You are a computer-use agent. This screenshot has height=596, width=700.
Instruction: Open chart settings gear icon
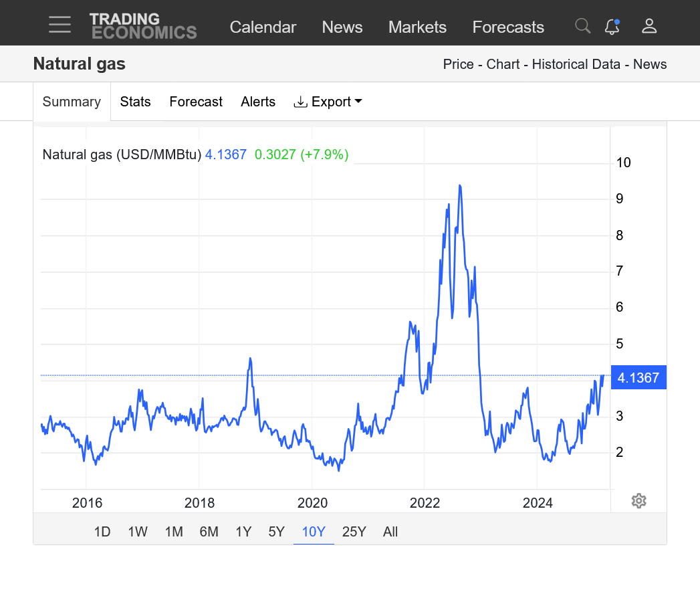tap(639, 501)
